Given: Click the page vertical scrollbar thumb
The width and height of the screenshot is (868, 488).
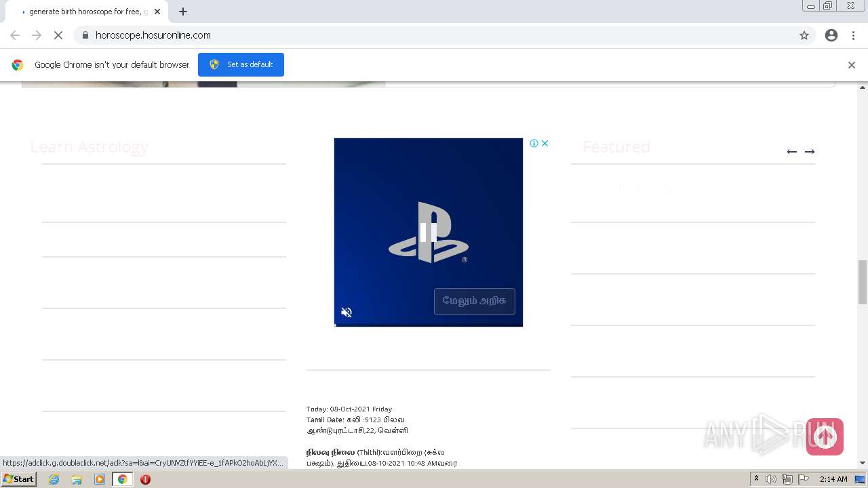Looking at the screenshot, I should (x=863, y=282).
